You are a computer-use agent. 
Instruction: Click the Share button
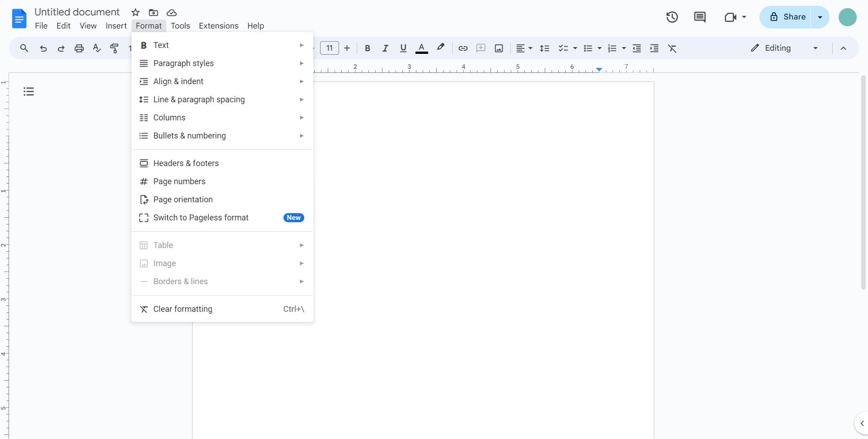click(792, 17)
